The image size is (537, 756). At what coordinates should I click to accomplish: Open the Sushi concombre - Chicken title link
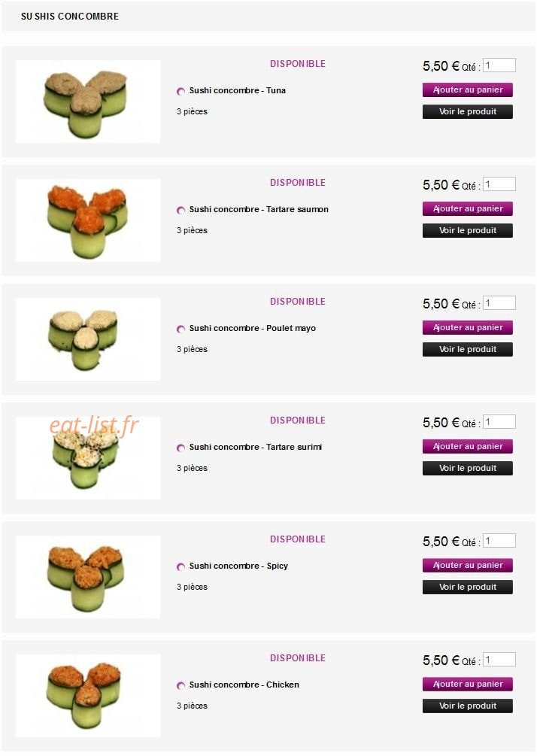tap(244, 685)
